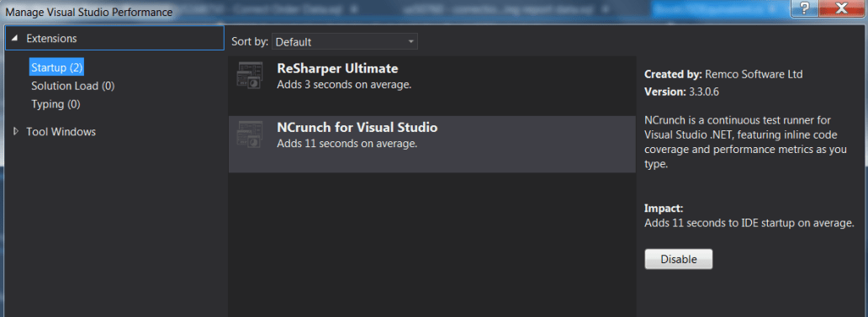This screenshot has height=317, width=868.
Task: Select the NCrunch for Visual Studio entry
Action: coord(431,144)
